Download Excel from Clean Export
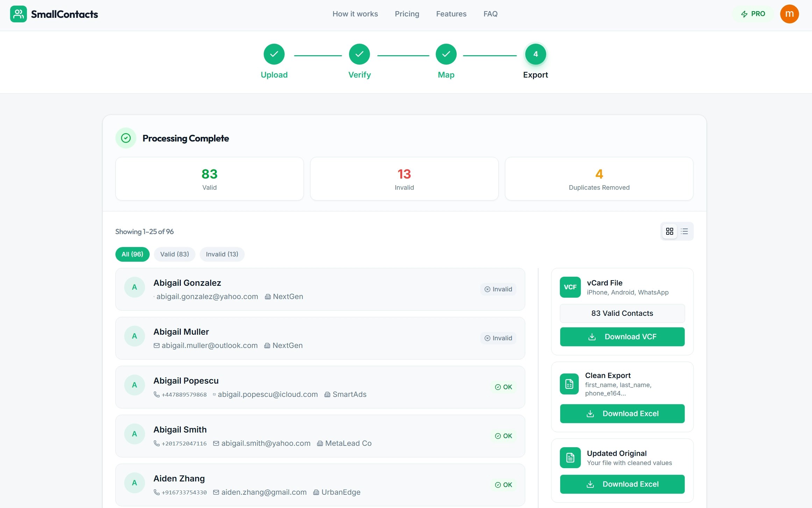Viewport: 812px width, 508px height. 622,413
